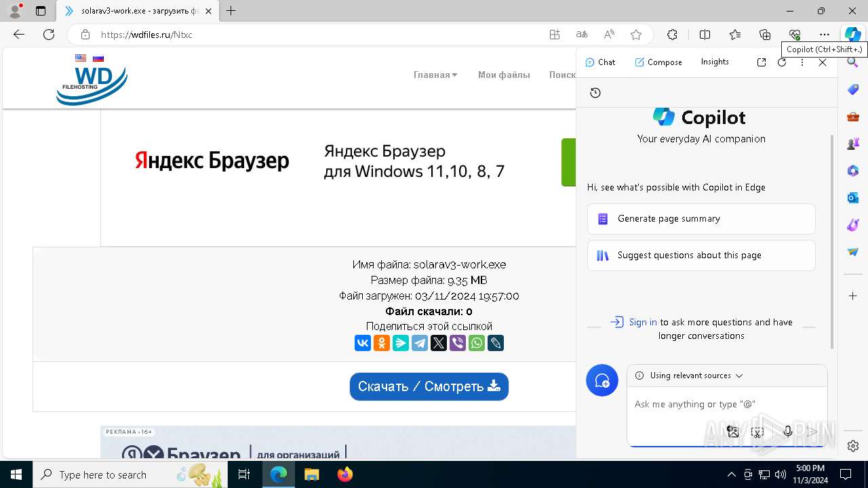Select the solarav3-work.exe browser tab

click(x=139, y=11)
